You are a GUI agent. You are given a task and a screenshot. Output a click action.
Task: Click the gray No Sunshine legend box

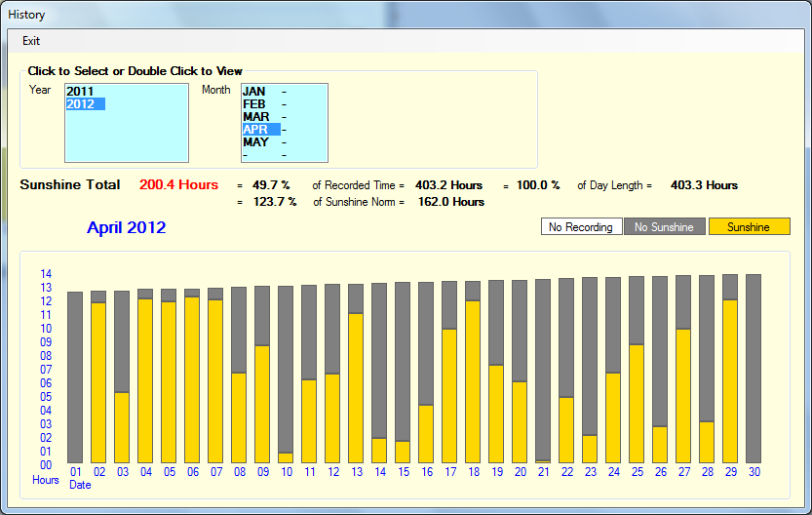point(664,227)
